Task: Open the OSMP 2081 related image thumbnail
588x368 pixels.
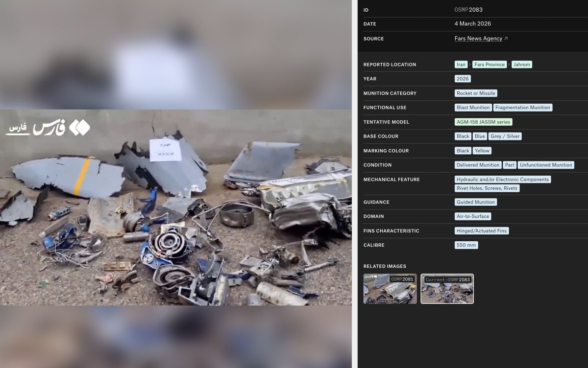Action: [x=390, y=289]
